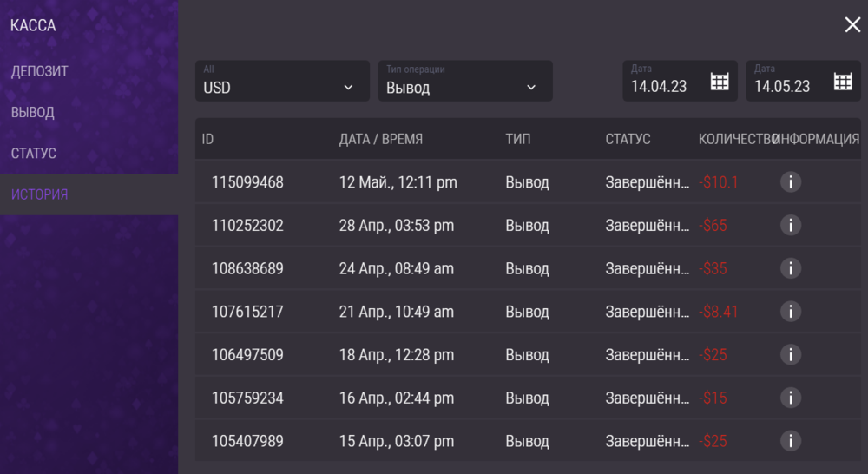
Task: Select transaction ID 106497509
Action: tap(247, 355)
